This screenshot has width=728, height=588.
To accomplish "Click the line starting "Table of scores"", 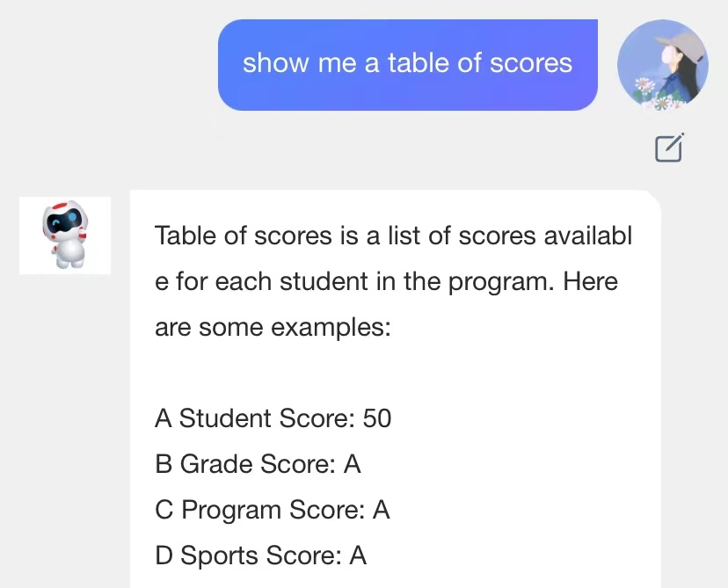I will pos(393,236).
